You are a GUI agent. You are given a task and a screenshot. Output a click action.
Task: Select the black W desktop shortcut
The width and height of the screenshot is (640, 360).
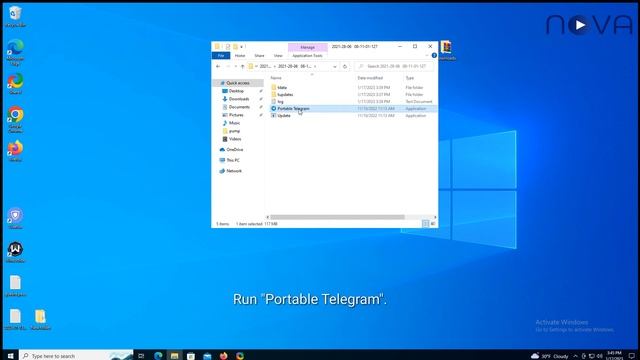tap(16, 252)
